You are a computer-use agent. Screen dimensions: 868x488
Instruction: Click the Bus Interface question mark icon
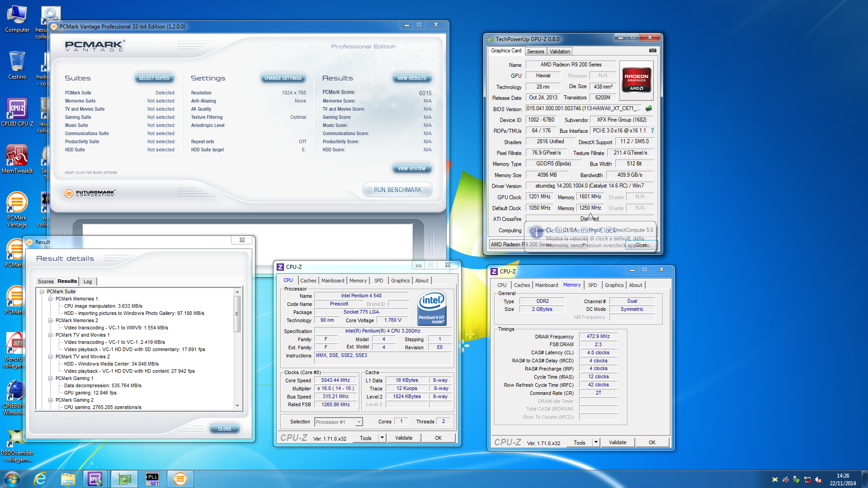(x=652, y=131)
